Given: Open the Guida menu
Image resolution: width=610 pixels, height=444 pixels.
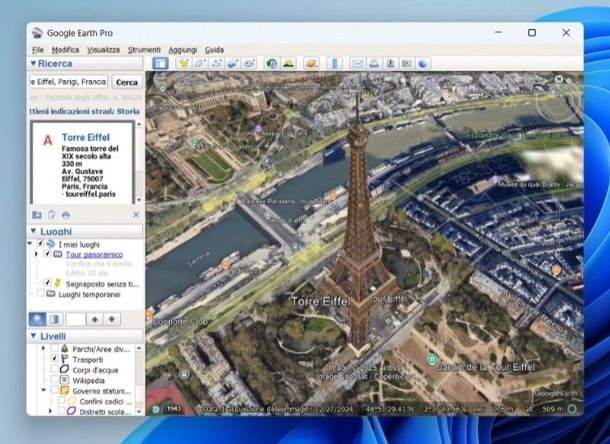Looking at the screenshot, I should tap(214, 50).
